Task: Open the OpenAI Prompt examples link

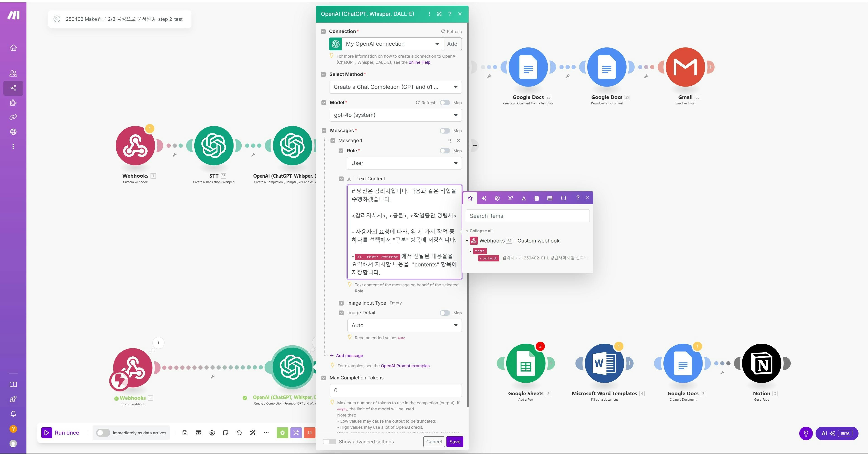Action: pyautogui.click(x=405, y=366)
